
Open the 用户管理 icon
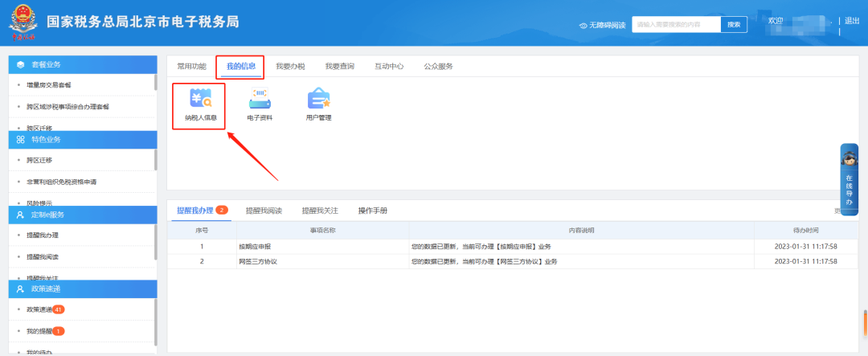tap(318, 105)
